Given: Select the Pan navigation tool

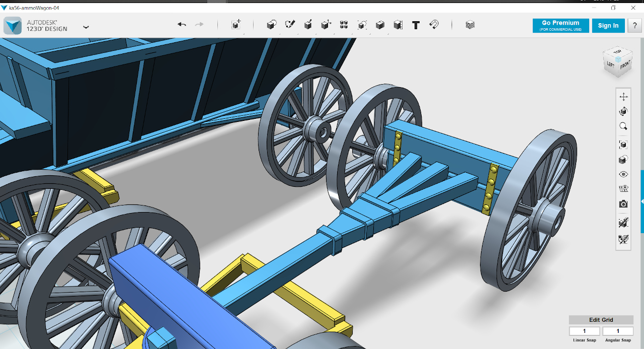Looking at the screenshot, I should [x=623, y=97].
